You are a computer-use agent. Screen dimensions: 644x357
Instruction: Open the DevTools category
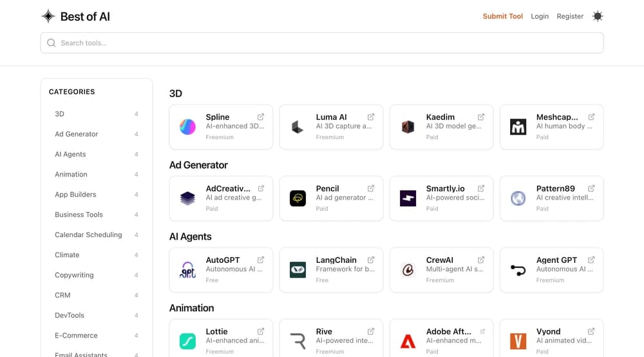coord(97,315)
